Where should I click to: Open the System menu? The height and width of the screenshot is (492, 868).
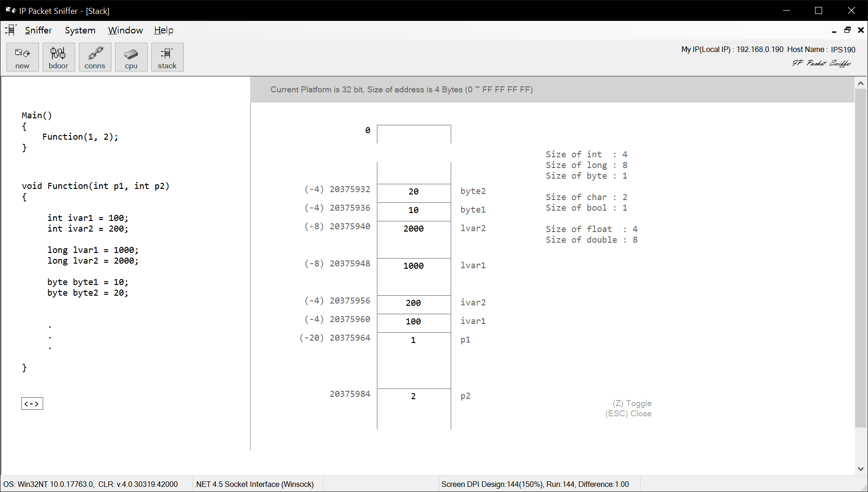80,30
